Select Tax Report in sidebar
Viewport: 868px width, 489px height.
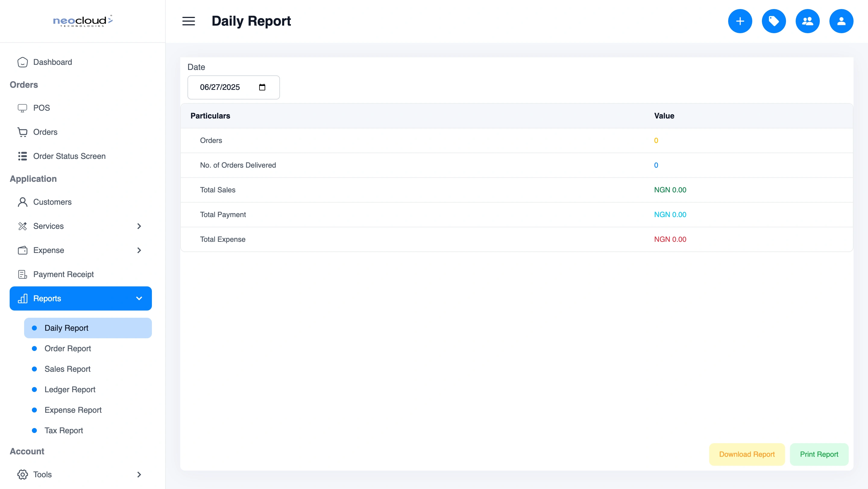63,430
